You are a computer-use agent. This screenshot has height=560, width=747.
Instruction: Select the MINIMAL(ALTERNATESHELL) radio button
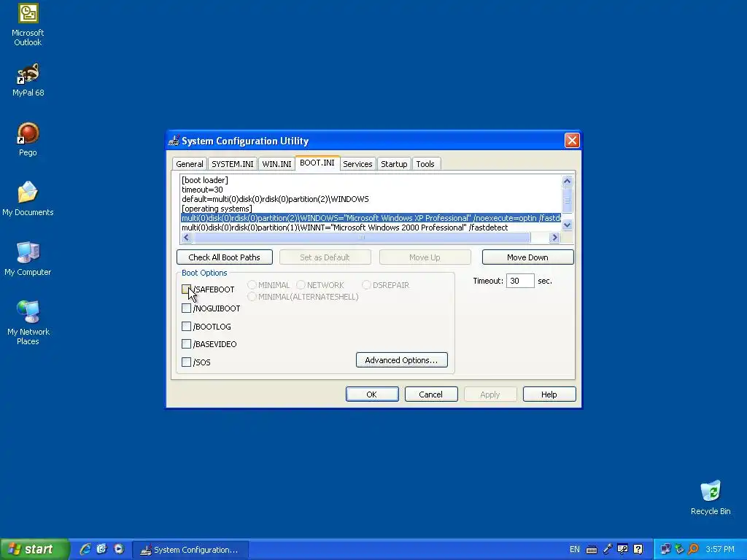coord(252,297)
